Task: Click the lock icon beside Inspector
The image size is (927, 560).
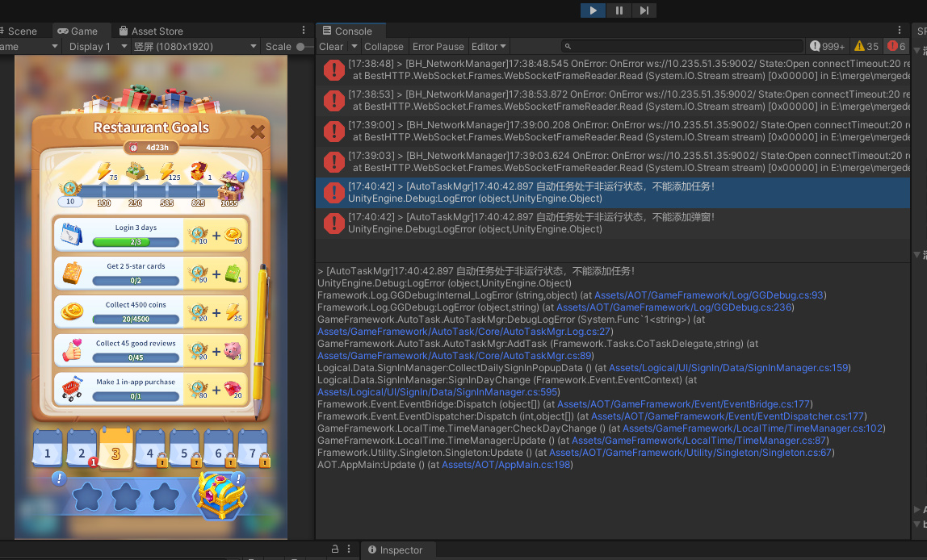Action: click(x=335, y=550)
